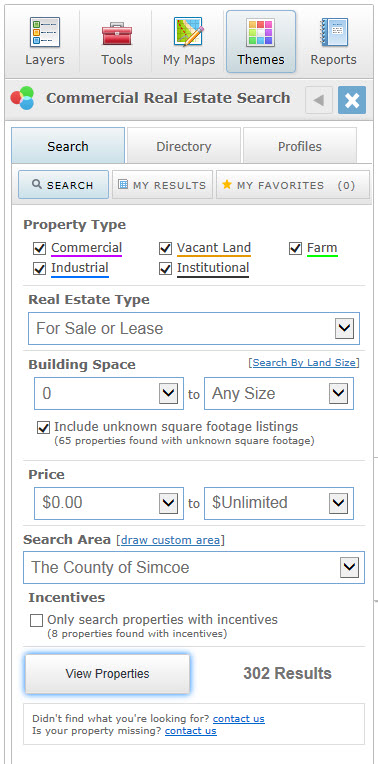
Task: Open the Tools toolbox icon
Action: point(117,32)
